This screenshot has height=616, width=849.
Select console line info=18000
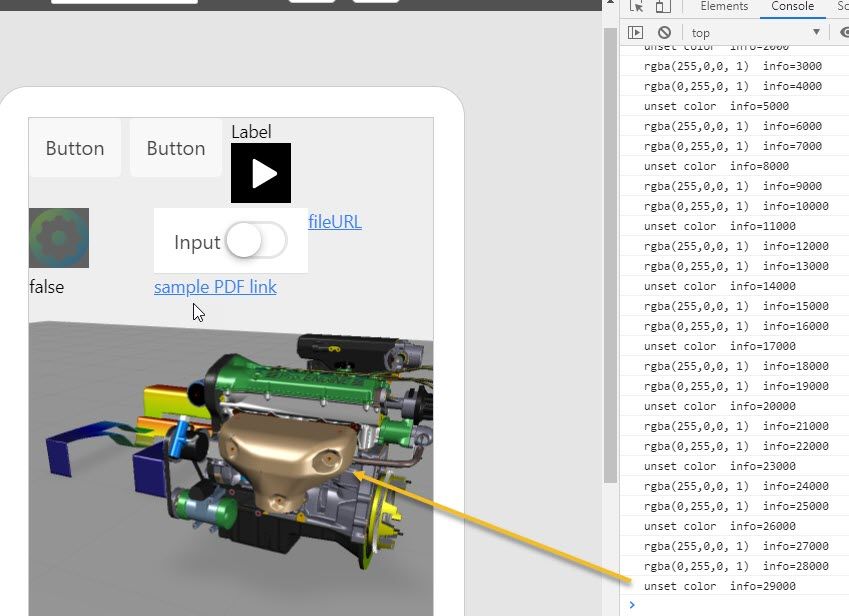coord(733,366)
